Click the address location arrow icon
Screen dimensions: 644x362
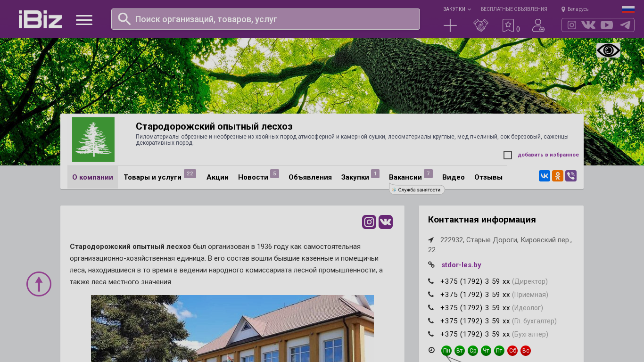(x=431, y=240)
